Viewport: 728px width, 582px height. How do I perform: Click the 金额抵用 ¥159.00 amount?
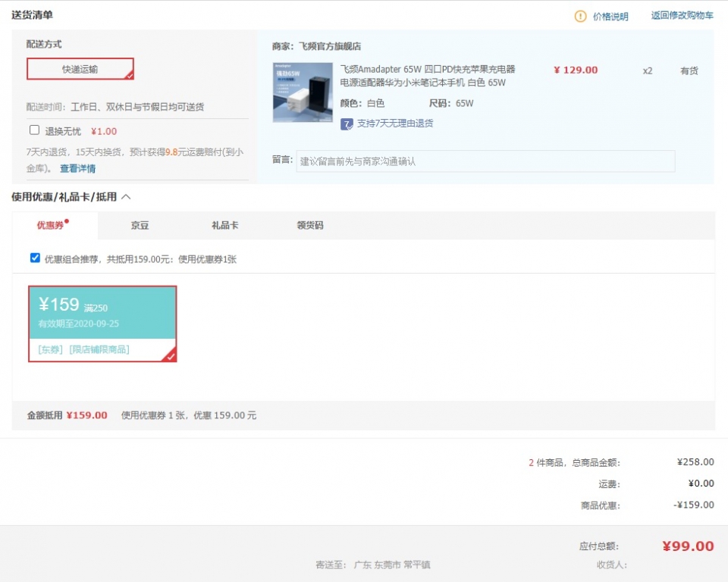pos(86,415)
